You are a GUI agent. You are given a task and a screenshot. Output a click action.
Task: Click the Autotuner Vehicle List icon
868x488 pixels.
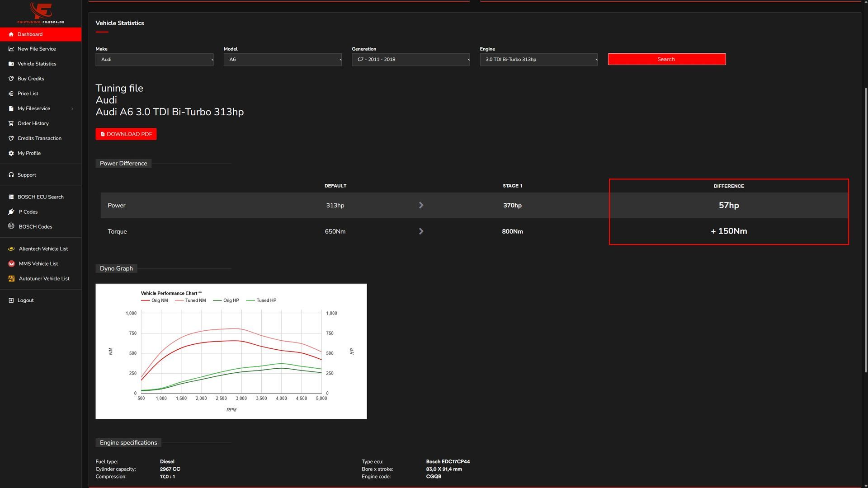point(11,279)
